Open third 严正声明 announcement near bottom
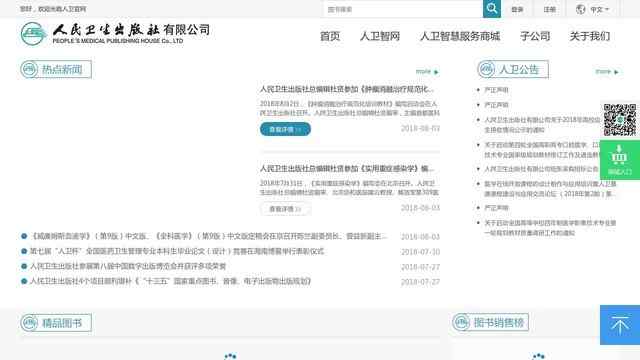640x360 pixels. click(x=496, y=208)
